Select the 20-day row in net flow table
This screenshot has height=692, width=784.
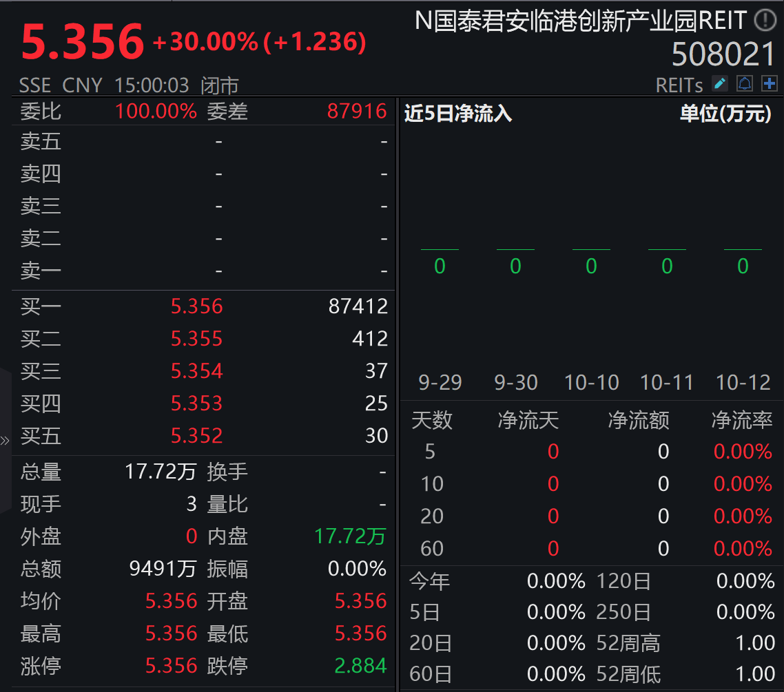[592, 516]
